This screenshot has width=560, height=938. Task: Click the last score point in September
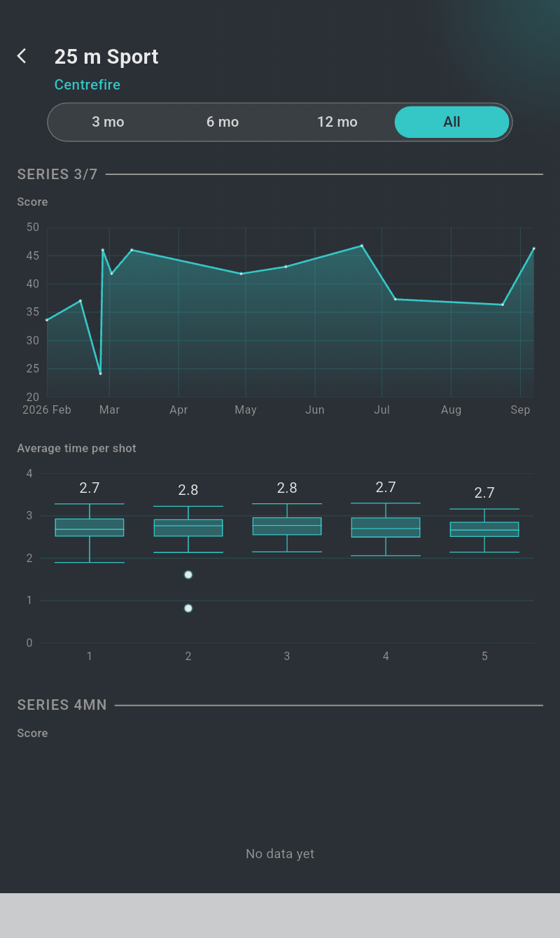click(x=533, y=248)
